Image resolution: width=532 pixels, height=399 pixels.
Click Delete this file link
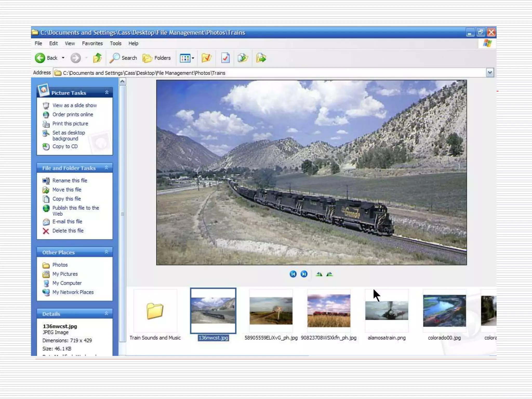(x=68, y=231)
